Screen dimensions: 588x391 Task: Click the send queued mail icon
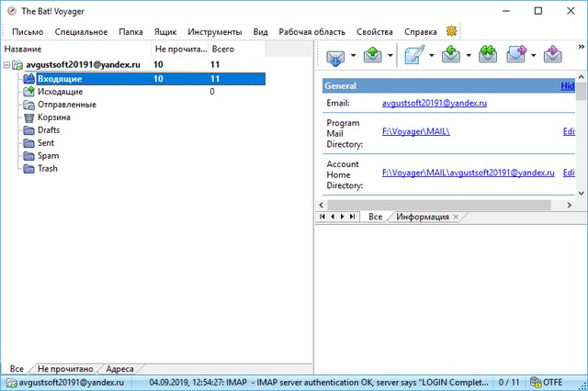(372, 57)
